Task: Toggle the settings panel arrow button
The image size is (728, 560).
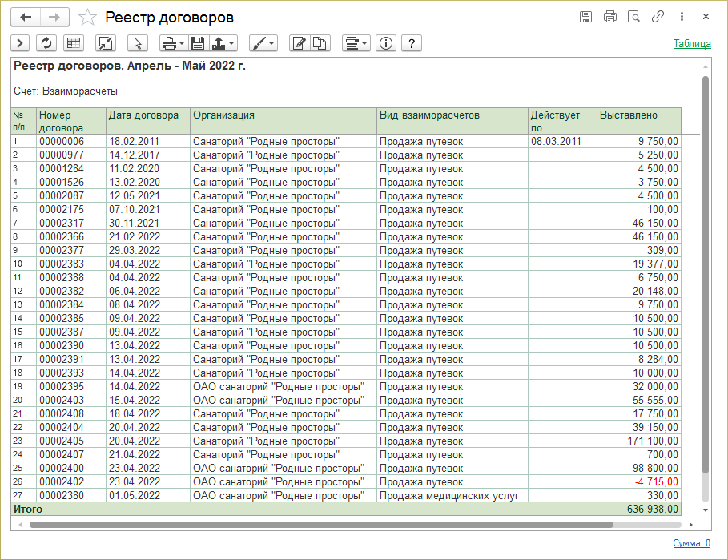Action: pos(20,43)
